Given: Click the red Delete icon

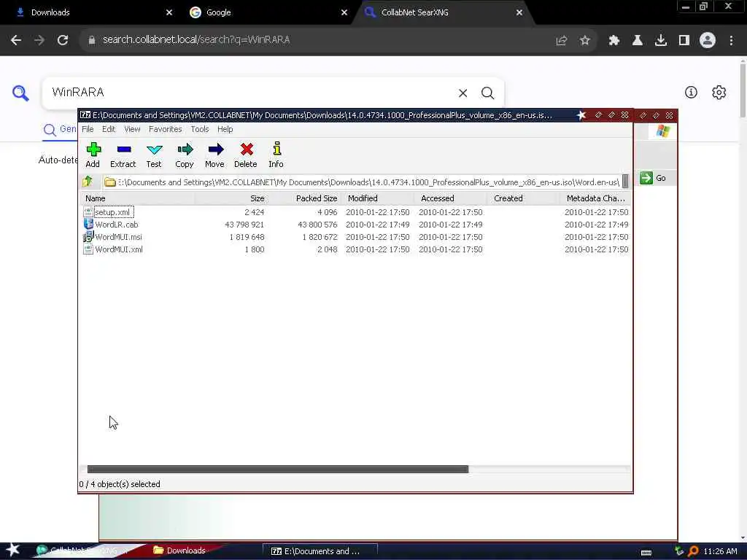Looking at the screenshot, I should point(246,155).
